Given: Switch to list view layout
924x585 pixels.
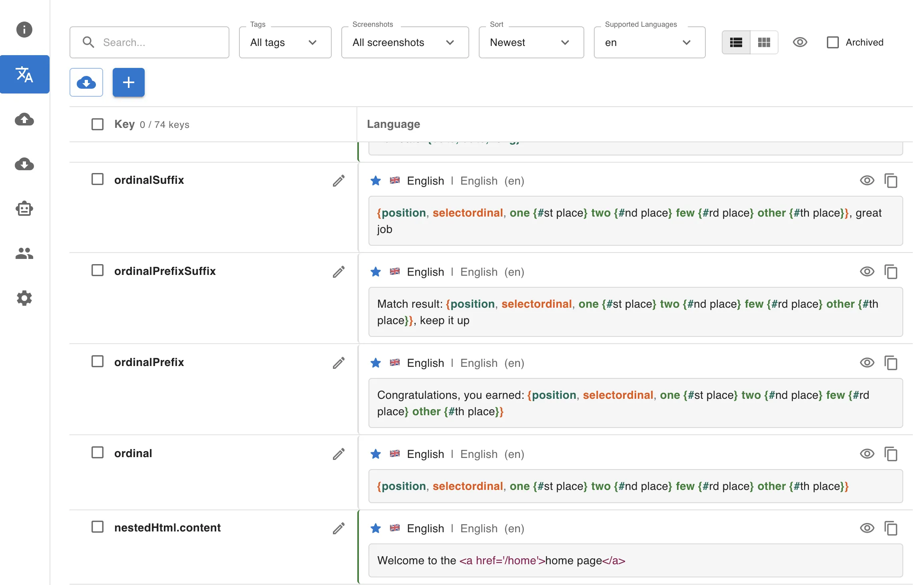Looking at the screenshot, I should (736, 42).
